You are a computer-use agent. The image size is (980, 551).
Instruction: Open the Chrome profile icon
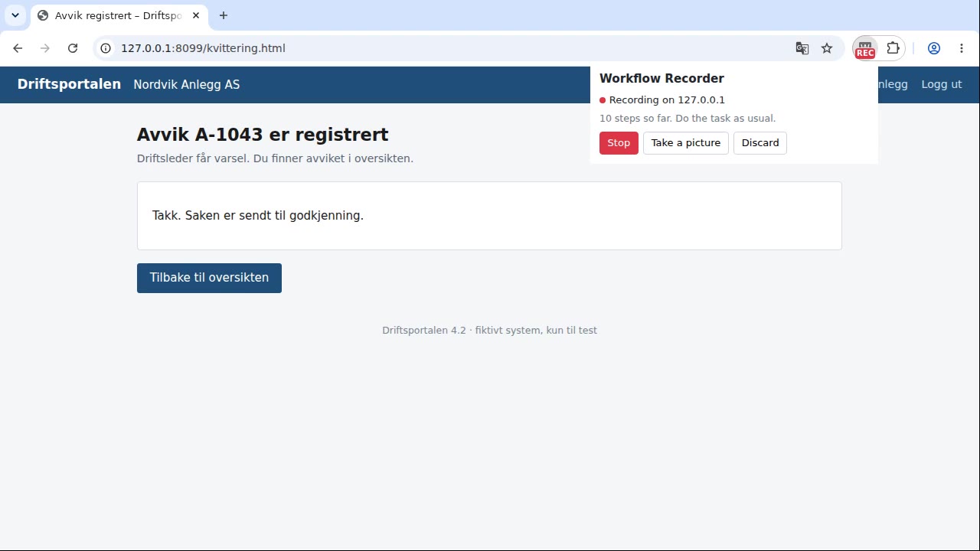(x=934, y=48)
